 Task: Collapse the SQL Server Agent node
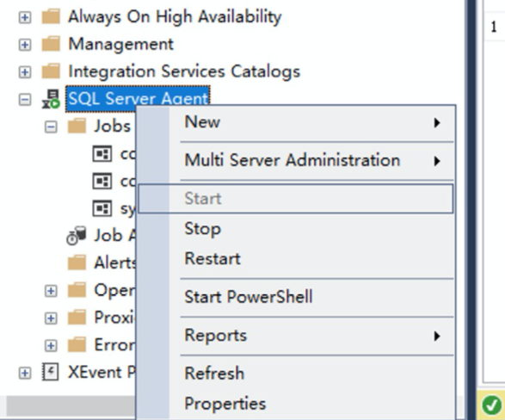(25, 99)
